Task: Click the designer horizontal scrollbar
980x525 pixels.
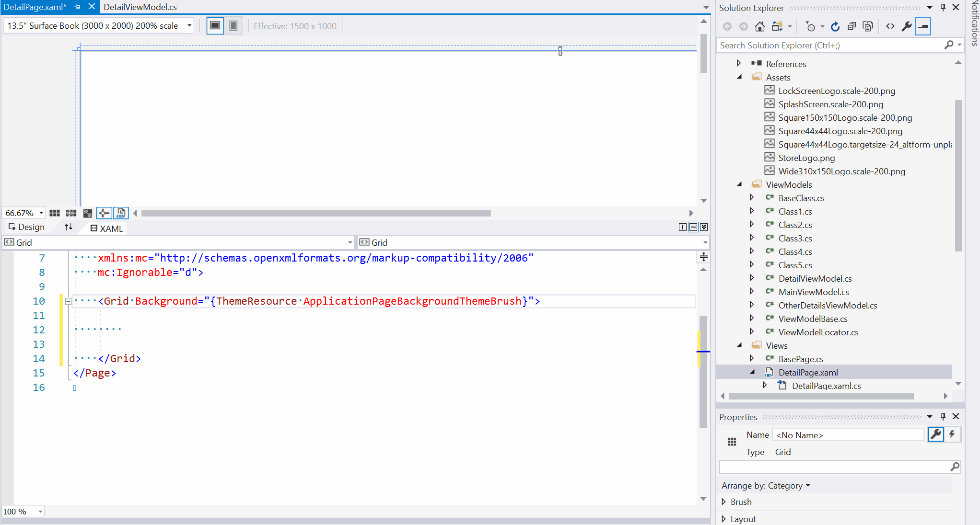Action: tap(315, 213)
